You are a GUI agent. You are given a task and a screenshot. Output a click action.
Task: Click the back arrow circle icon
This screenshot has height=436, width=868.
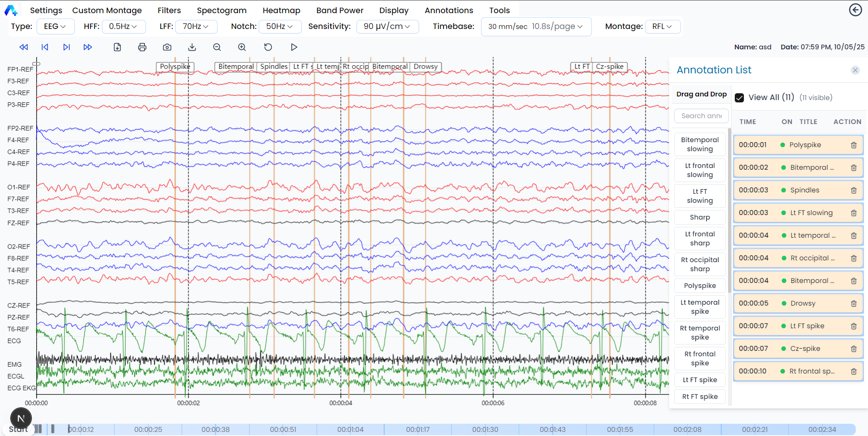(x=855, y=10)
